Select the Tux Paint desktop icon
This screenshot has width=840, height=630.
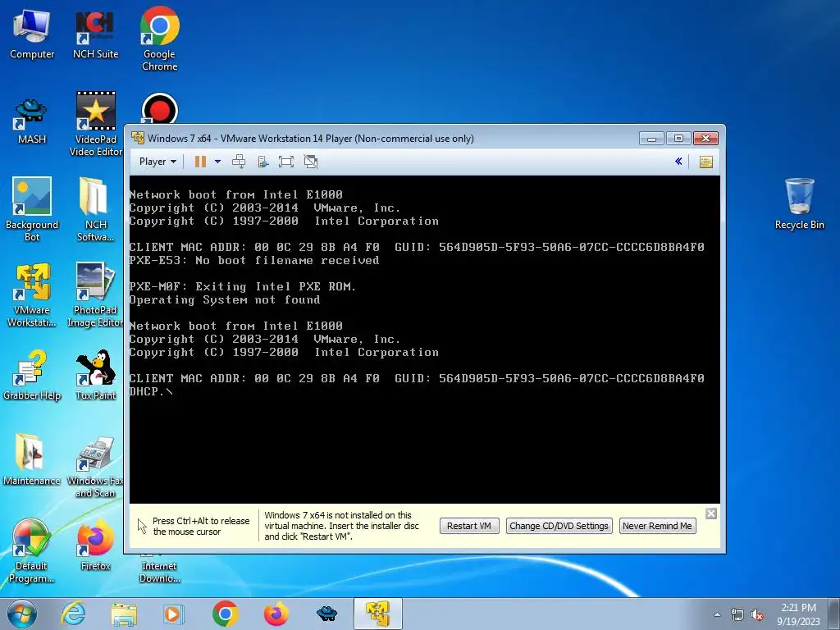tap(95, 374)
